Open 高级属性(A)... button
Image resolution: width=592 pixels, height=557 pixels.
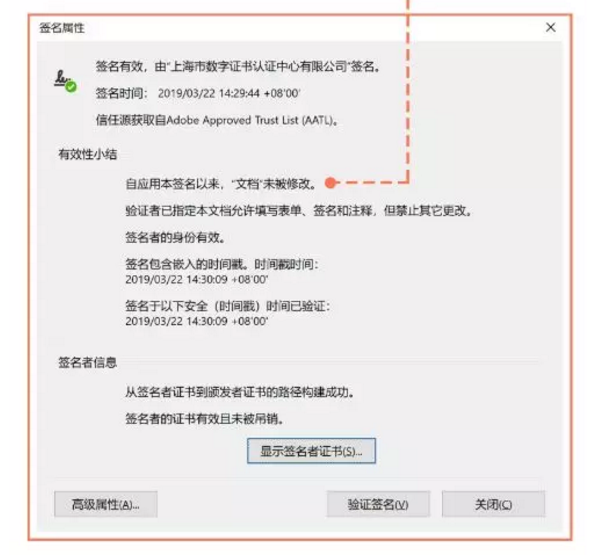coord(106,504)
